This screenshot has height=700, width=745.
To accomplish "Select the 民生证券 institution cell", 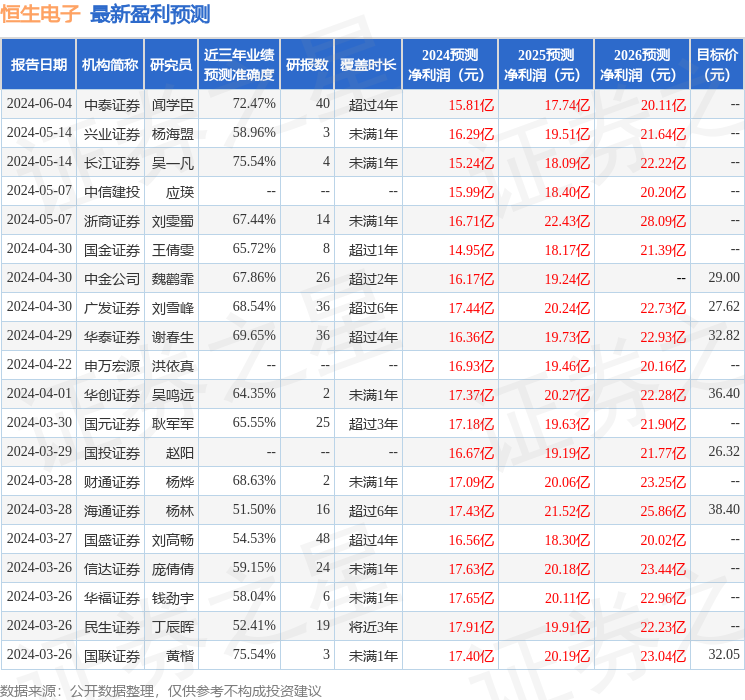I will coord(112,626).
